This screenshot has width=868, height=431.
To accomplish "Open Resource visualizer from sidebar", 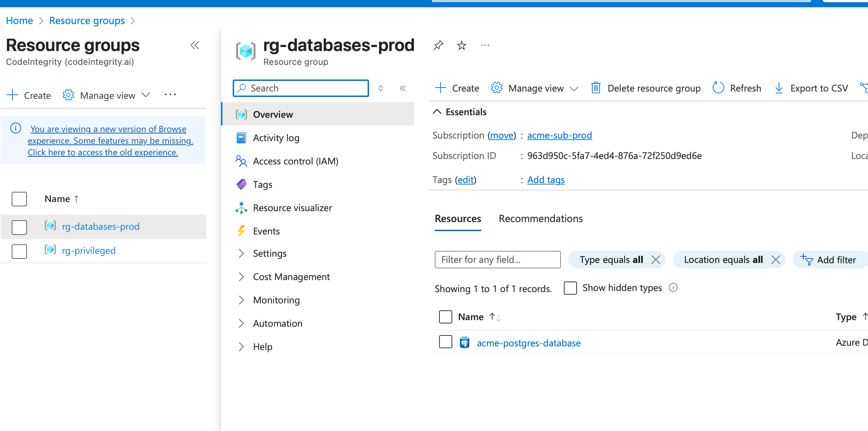I will 292,208.
